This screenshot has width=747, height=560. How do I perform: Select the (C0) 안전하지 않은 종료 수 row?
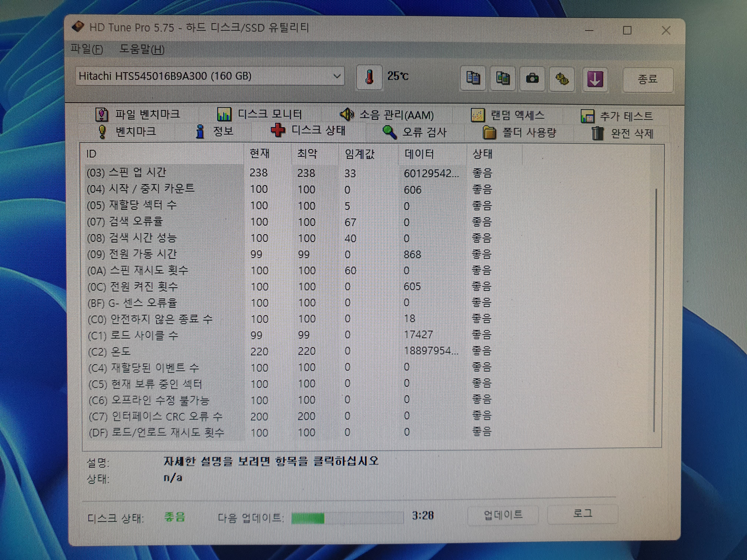(289, 319)
